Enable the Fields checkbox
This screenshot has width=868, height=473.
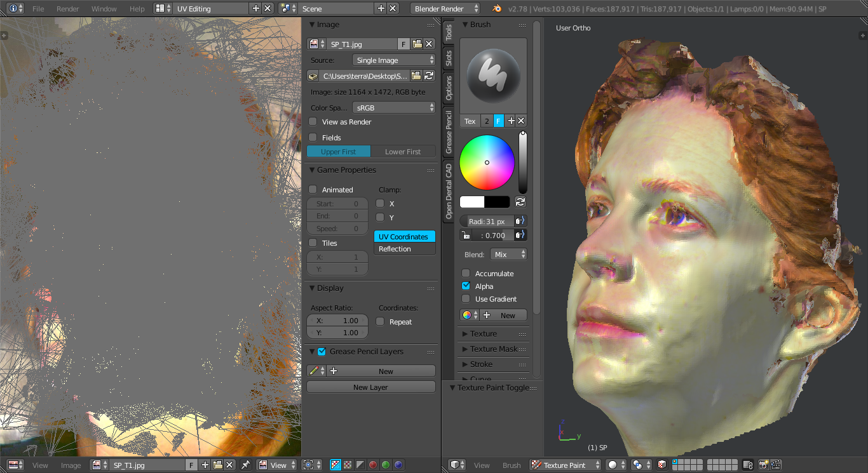313,137
